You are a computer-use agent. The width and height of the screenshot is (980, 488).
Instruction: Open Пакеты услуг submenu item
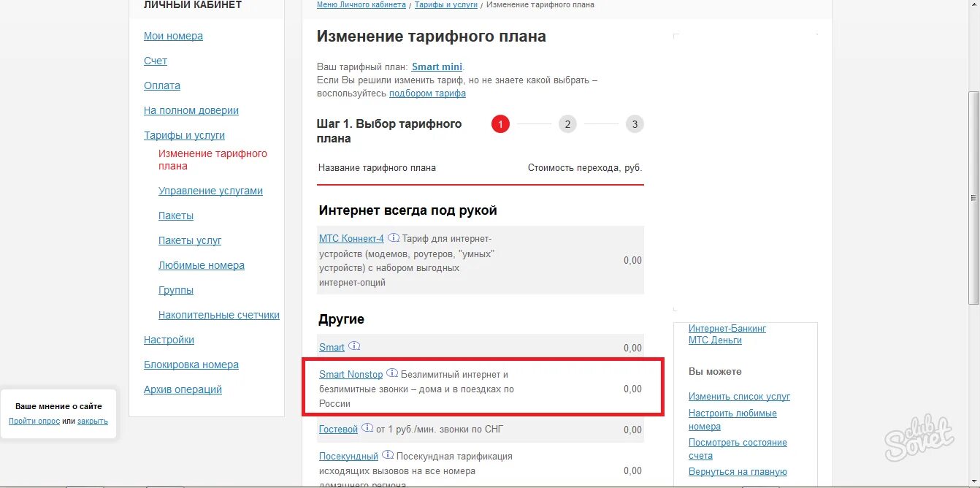point(190,240)
